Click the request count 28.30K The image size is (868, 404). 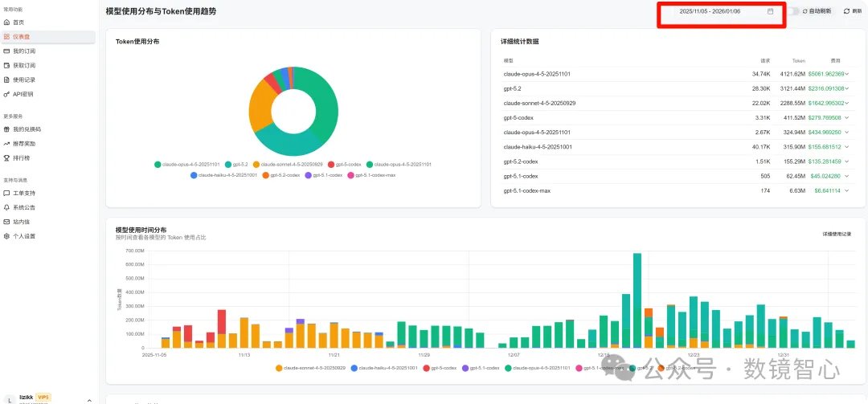coord(760,88)
